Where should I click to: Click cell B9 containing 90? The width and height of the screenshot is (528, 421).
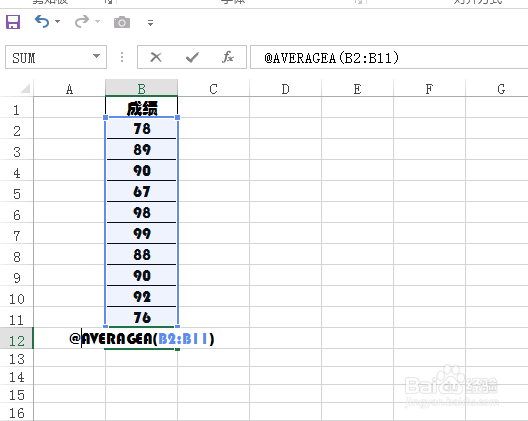(141, 275)
